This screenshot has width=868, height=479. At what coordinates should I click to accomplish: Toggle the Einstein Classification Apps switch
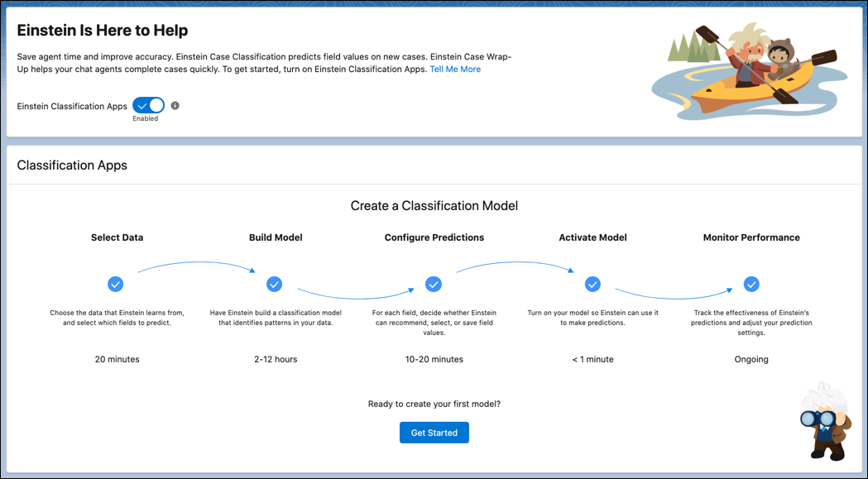148,105
